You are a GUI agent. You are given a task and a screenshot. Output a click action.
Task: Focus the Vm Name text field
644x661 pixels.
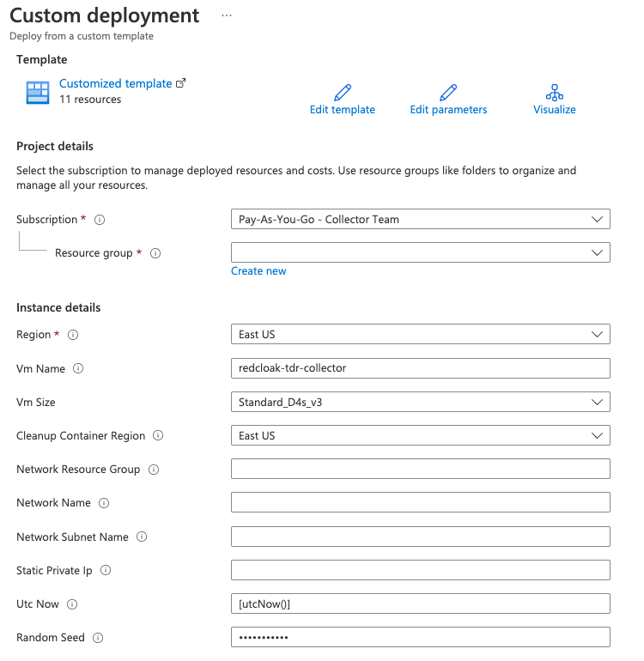[421, 368]
